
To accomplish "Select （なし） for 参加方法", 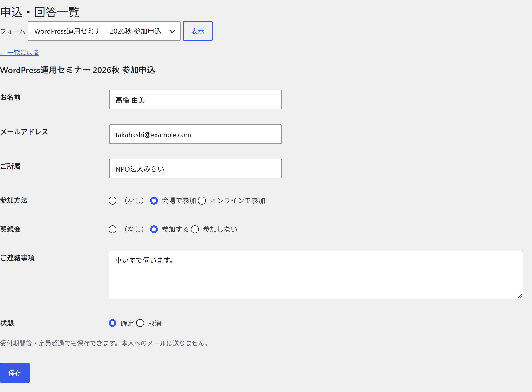I will [x=113, y=201].
